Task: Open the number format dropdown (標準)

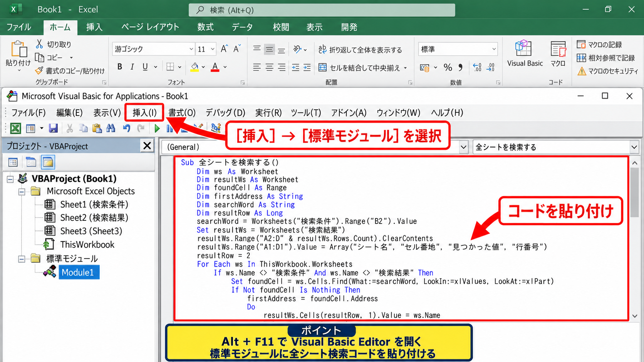Action: (494, 49)
